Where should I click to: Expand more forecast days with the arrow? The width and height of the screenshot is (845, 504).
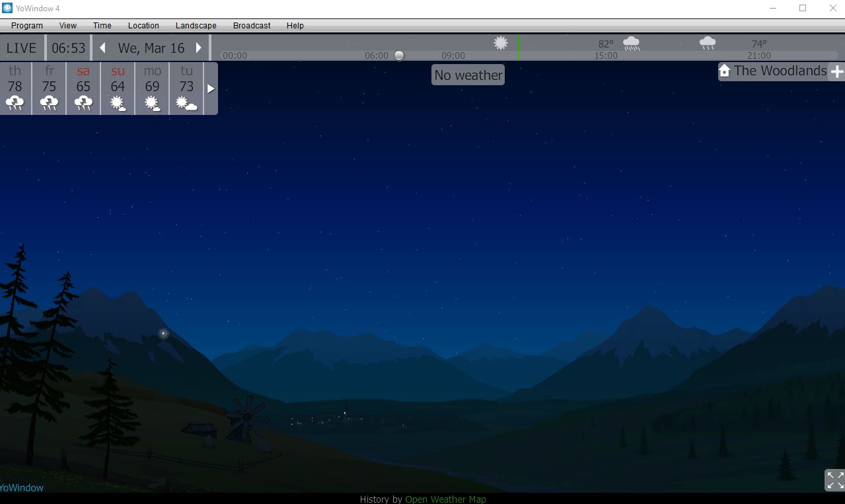point(211,89)
